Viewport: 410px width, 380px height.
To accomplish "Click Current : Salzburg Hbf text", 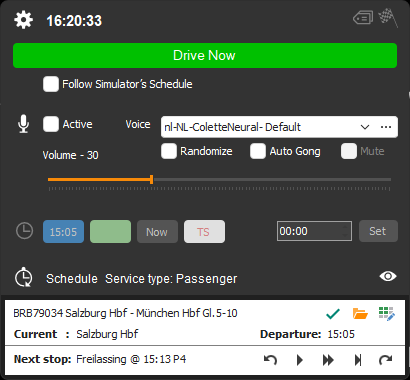I will [76, 334].
